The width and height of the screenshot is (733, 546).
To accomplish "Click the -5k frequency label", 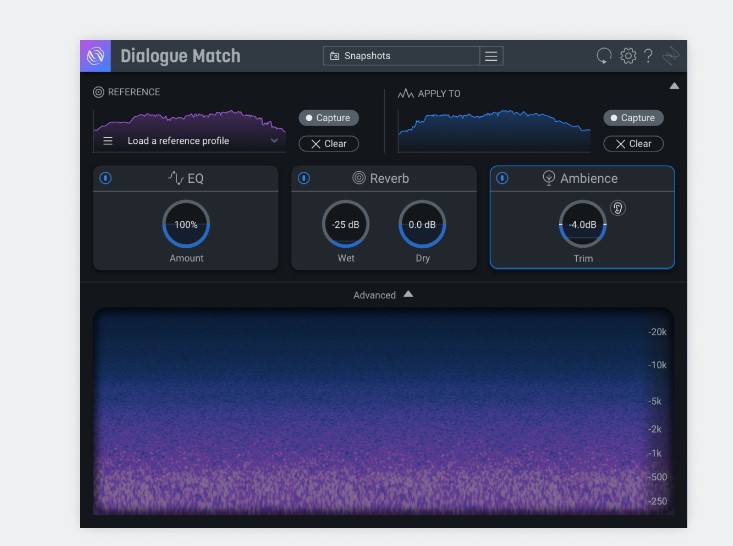I will pos(654,401).
